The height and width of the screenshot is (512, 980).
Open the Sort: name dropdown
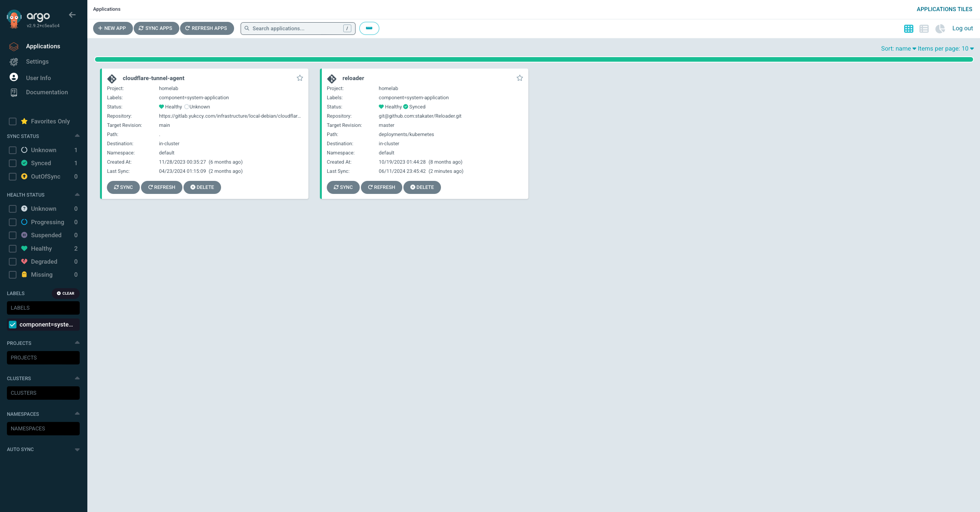coord(898,49)
